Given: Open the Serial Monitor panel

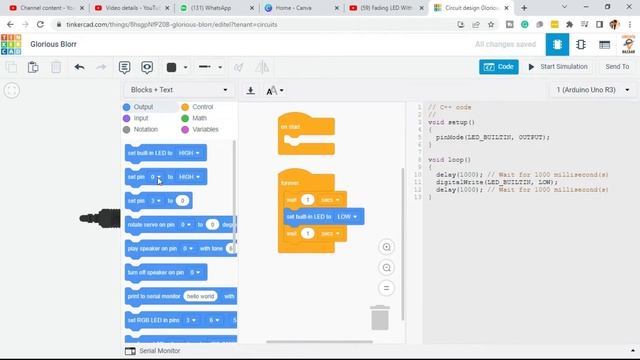Looking at the screenshot, I should point(153,351).
